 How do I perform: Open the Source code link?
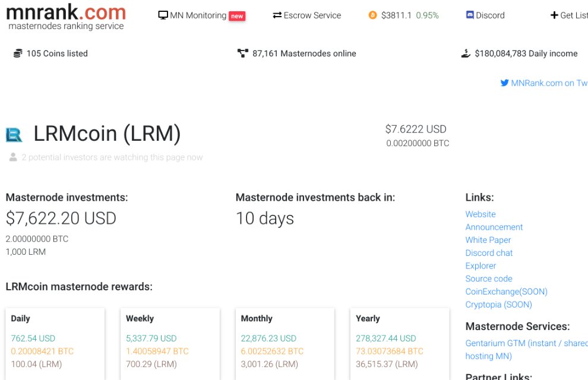click(x=489, y=278)
